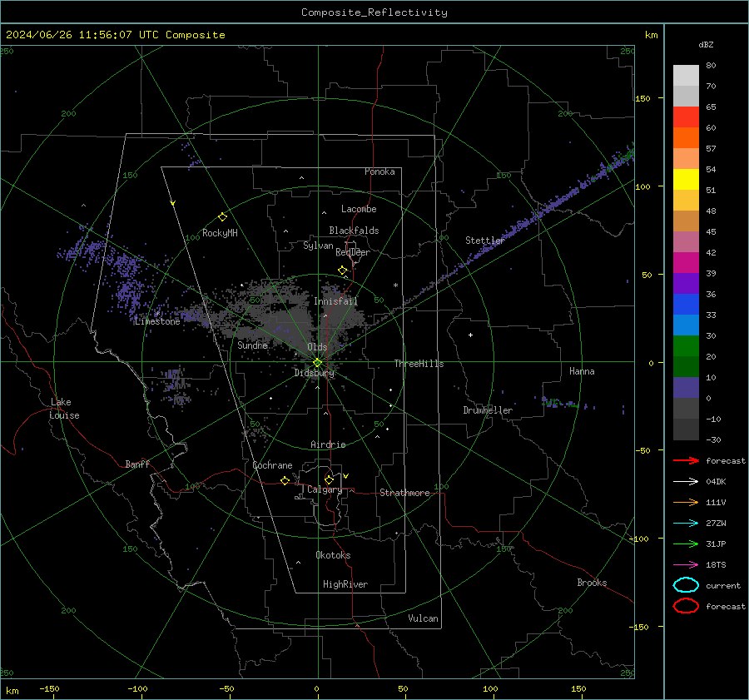Click the Vulcan label

point(423,618)
